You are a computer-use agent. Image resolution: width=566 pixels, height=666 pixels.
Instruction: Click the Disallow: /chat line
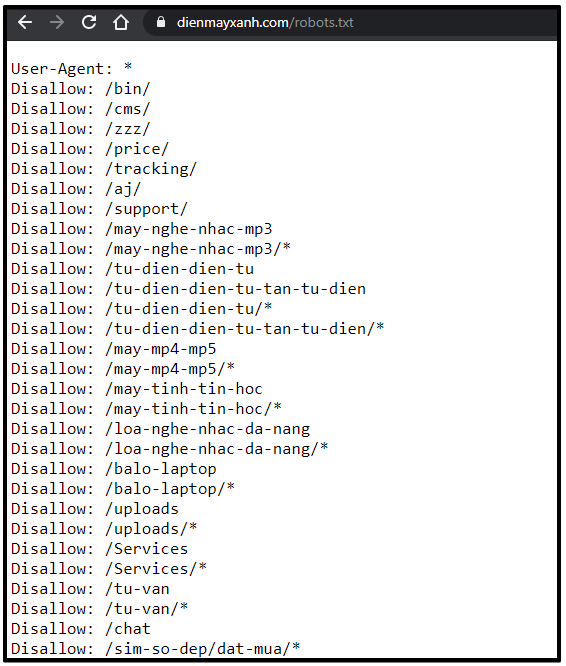[81, 629]
